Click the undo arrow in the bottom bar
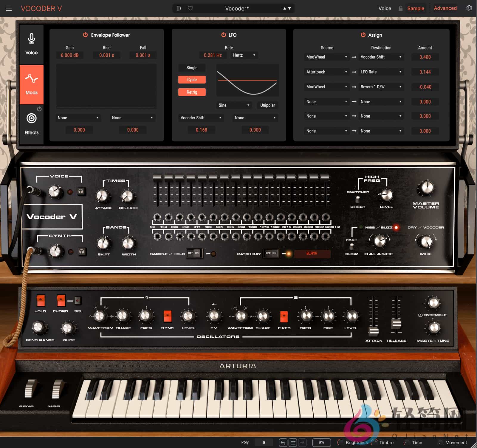Viewport: 477px width, 448px height. click(283, 443)
